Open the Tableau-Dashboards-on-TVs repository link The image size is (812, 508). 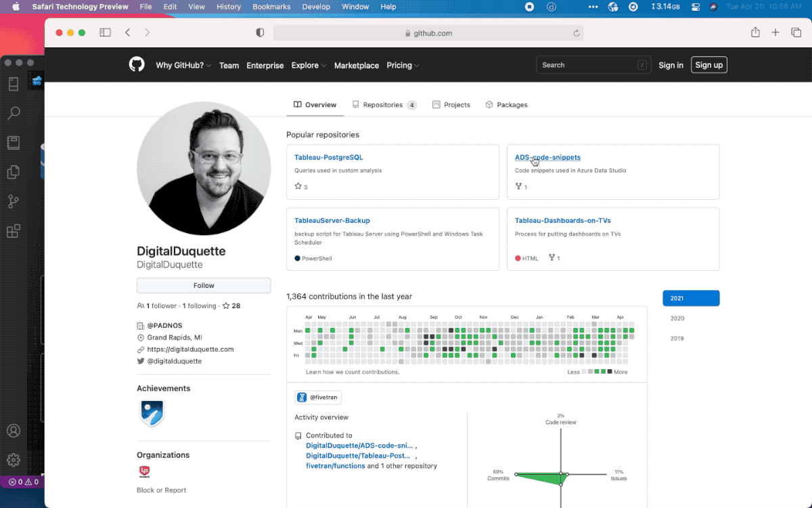[x=563, y=221]
